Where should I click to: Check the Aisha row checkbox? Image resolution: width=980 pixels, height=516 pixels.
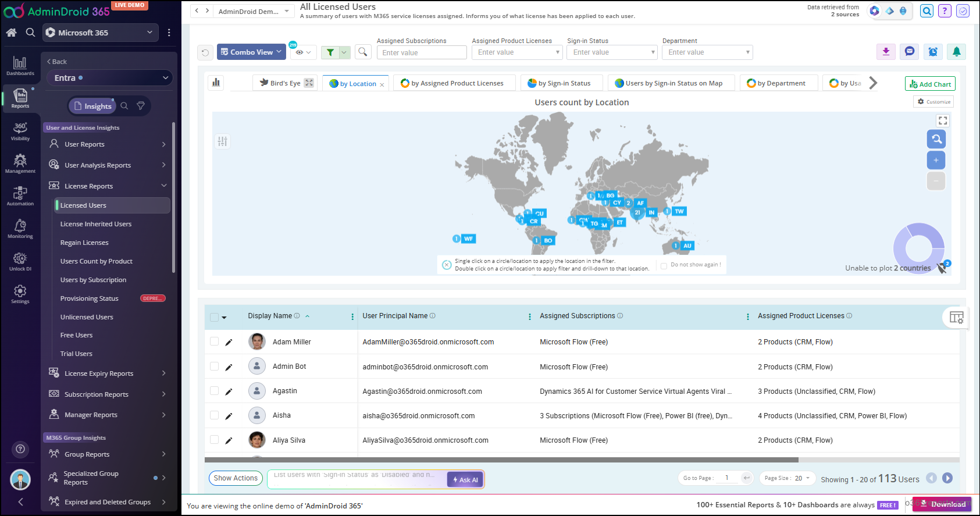(214, 415)
